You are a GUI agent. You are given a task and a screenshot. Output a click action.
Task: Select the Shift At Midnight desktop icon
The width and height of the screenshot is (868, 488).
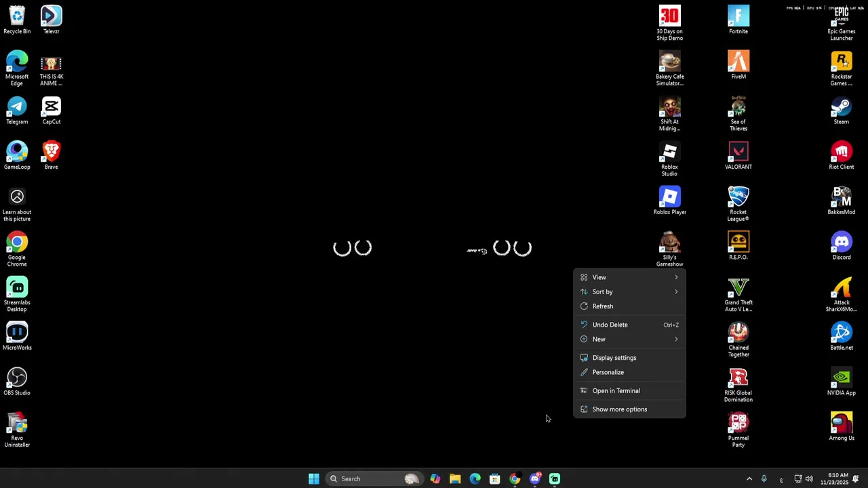pyautogui.click(x=669, y=113)
